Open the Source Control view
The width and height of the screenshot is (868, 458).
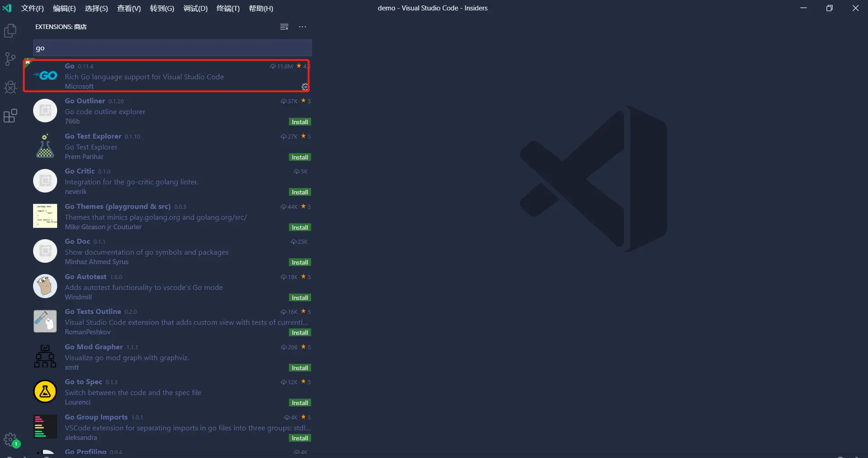coord(10,59)
